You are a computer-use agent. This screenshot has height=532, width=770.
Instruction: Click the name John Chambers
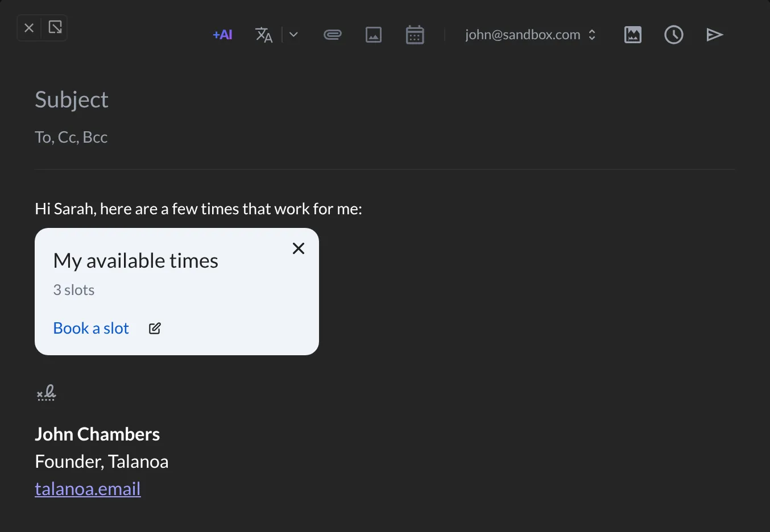(97, 434)
